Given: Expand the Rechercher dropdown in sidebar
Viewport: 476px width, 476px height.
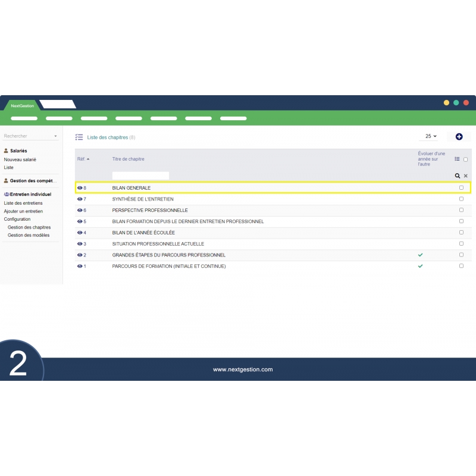Looking at the screenshot, I should point(55,136).
